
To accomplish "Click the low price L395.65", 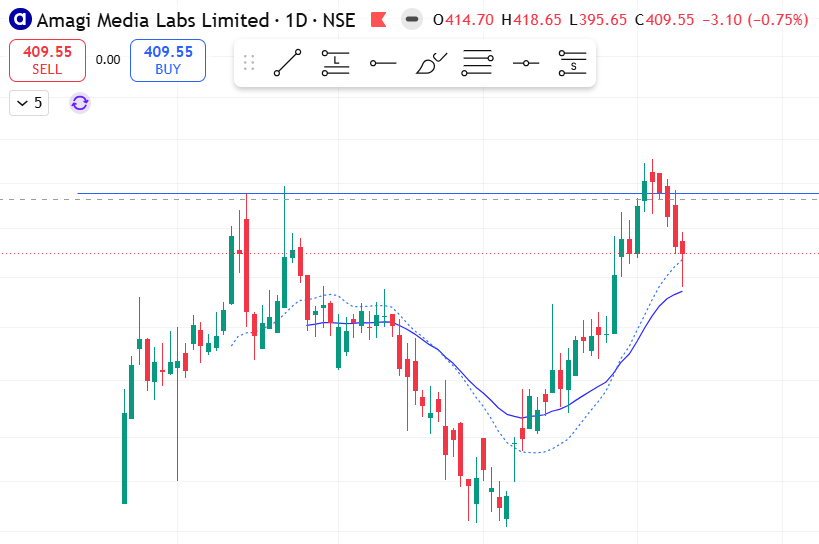I will pyautogui.click(x=598, y=20).
